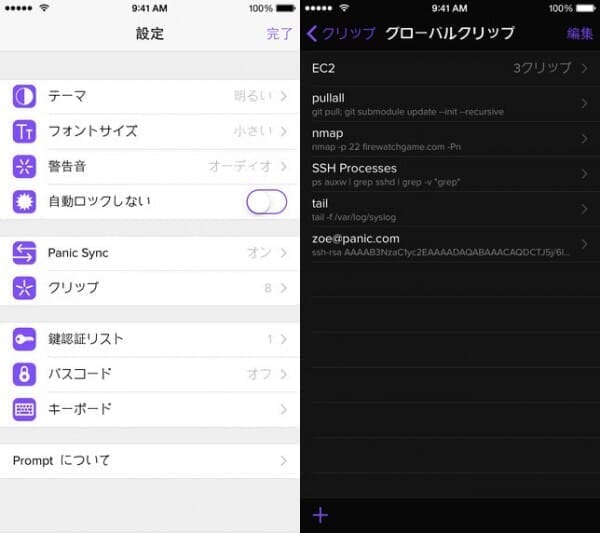
Task: Go back to クリップ screen
Action: (341, 34)
